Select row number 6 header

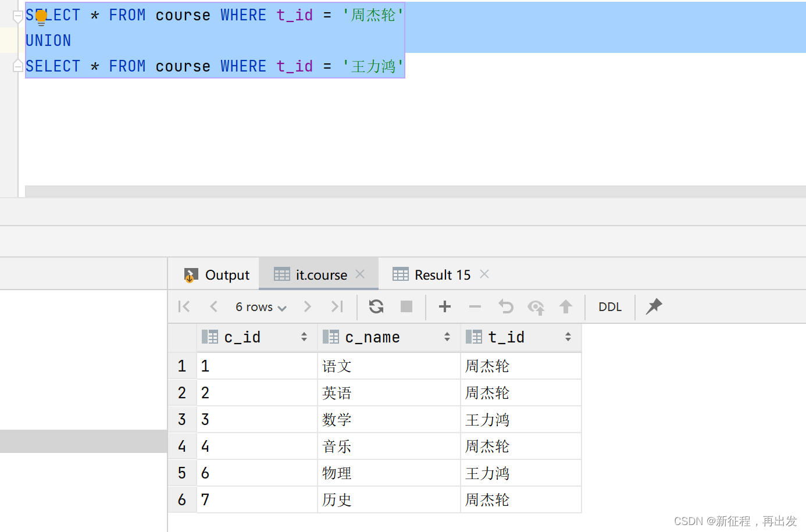coord(182,500)
